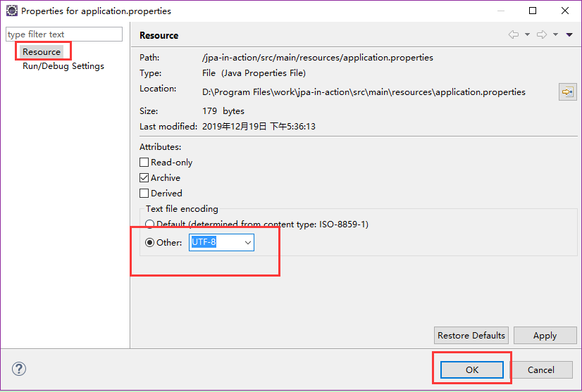The width and height of the screenshot is (582, 392).
Task: Click the Last modified date value
Action: 259,127
